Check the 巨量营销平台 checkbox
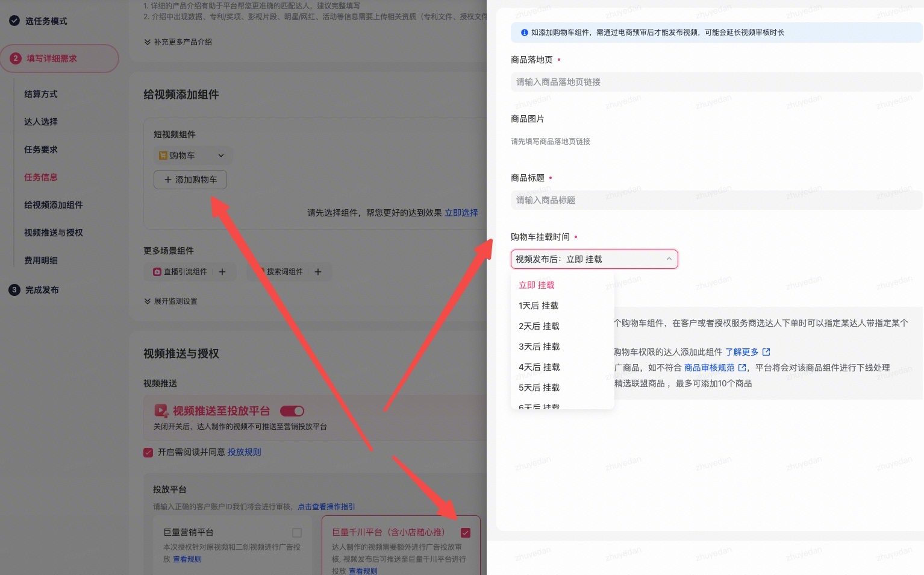924x575 pixels. click(297, 533)
